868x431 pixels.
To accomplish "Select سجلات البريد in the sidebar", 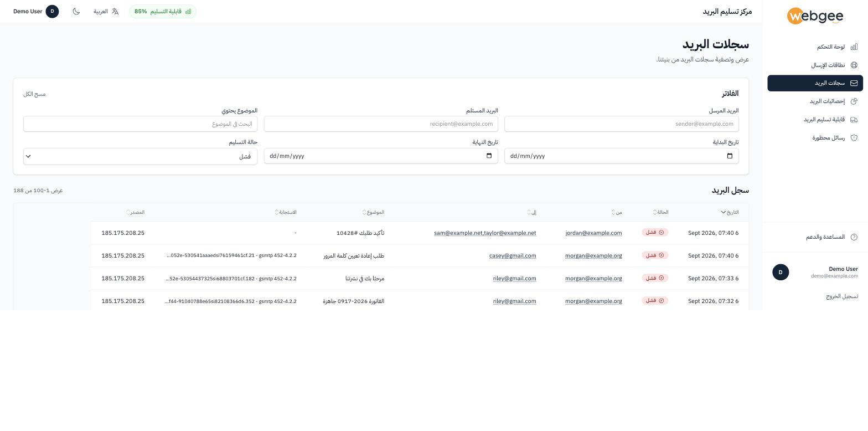I will point(815,83).
